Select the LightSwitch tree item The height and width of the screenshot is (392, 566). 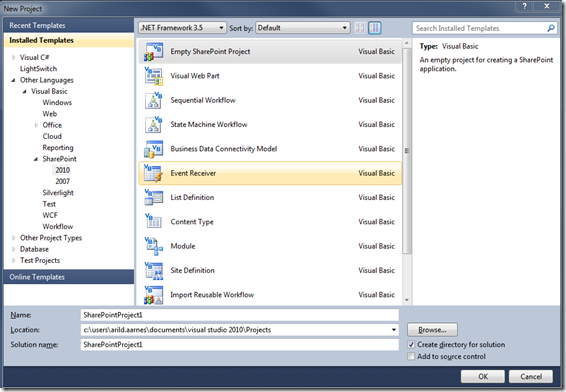[38, 69]
